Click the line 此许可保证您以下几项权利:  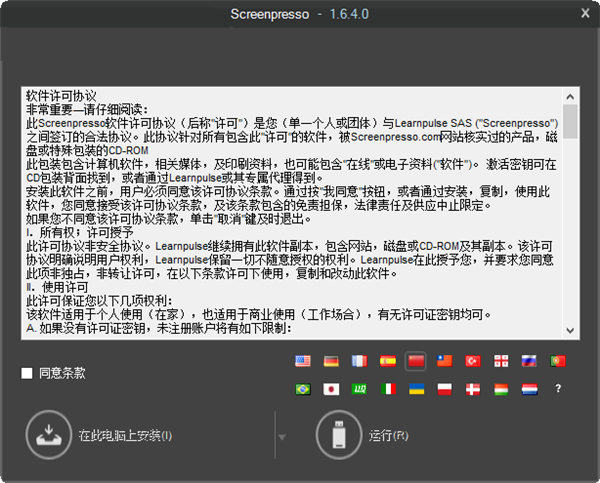[99, 301]
